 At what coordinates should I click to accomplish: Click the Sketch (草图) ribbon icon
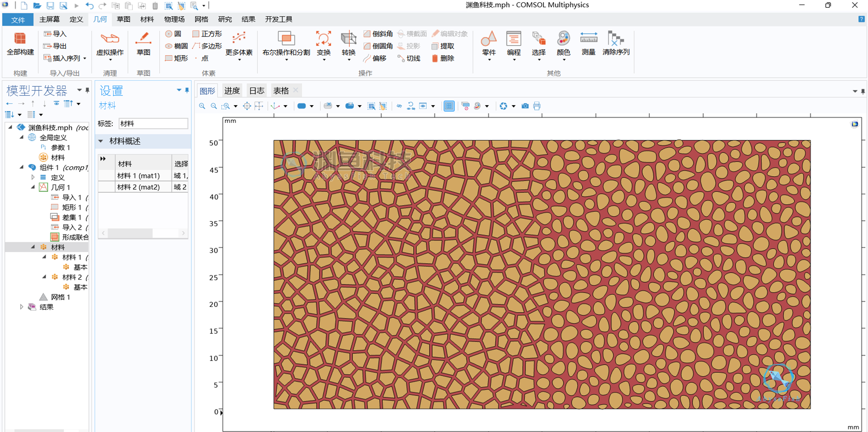pyautogui.click(x=143, y=44)
